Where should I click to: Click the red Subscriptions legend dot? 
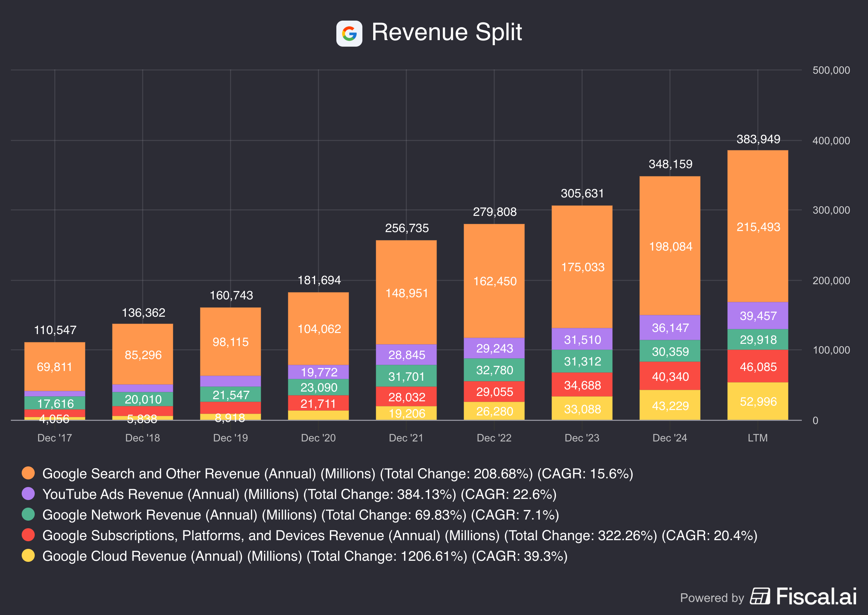(x=29, y=535)
